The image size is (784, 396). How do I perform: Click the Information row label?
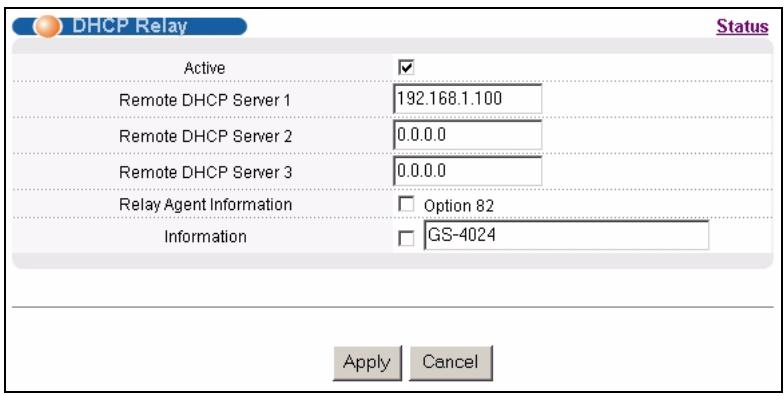coord(206,236)
